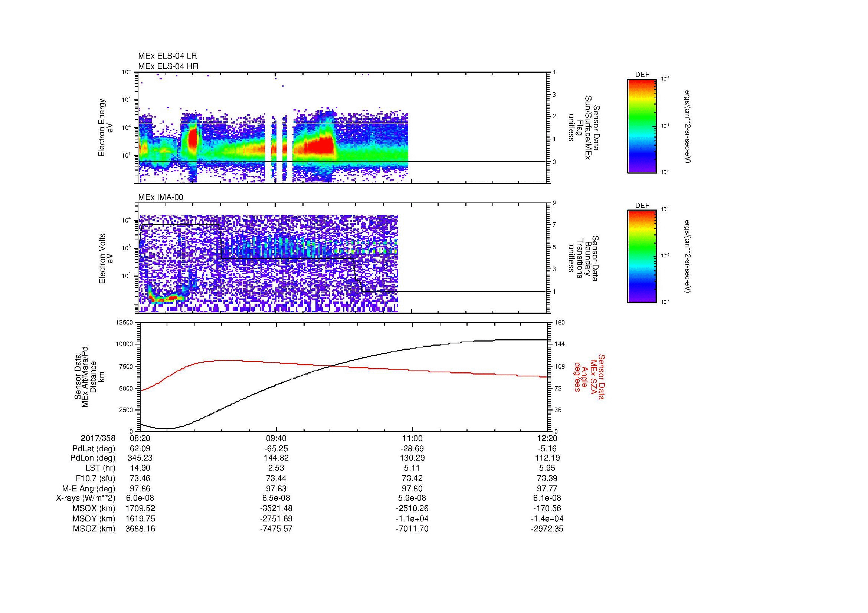
Task: Click the red 'MEx SZA Angle degrees' label
Action: point(589,377)
